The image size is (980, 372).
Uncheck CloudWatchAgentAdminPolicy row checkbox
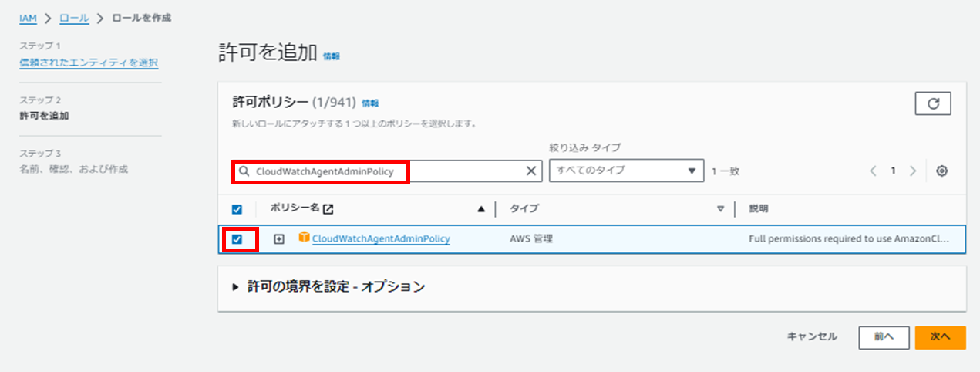(237, 239)
